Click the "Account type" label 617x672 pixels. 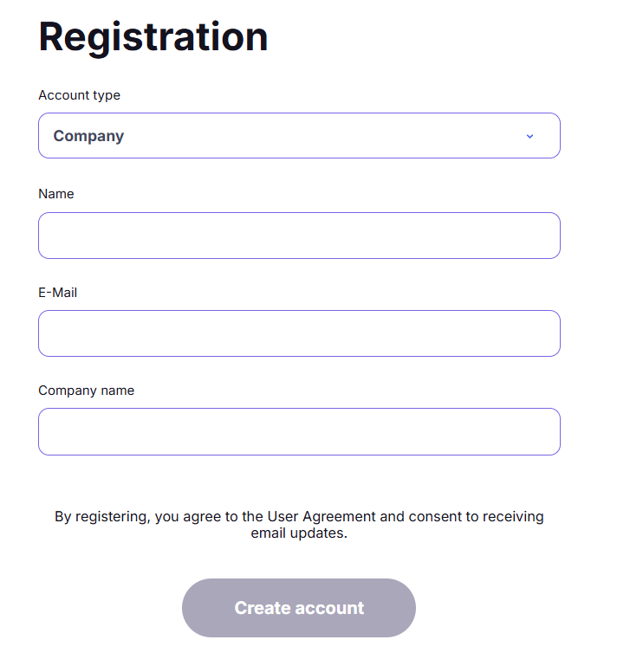[x=79, y=95]
